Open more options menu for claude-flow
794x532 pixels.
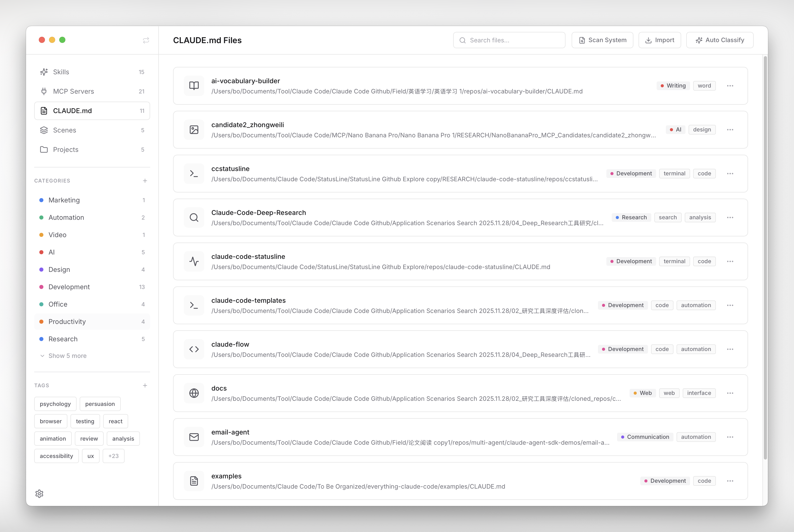click(730, 349)
